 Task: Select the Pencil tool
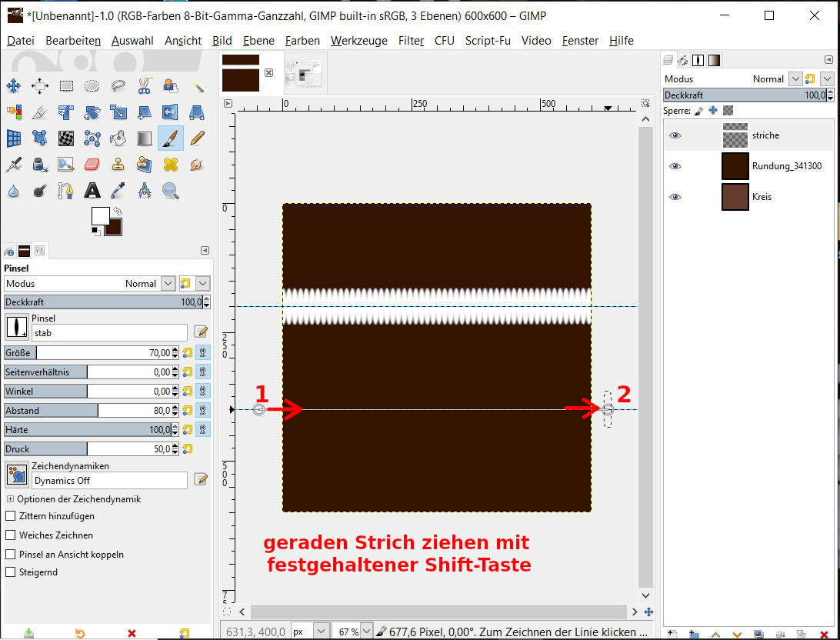(x=197, y=138)
